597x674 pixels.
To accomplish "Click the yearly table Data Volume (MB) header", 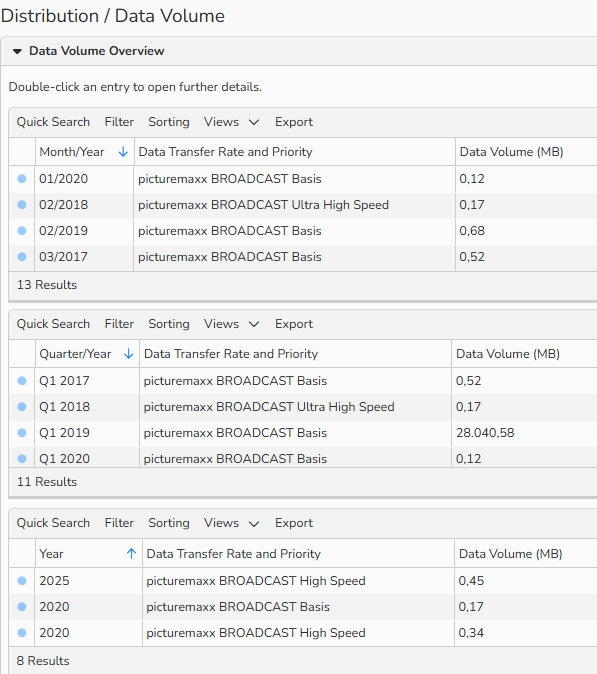I will coord(511,554).
